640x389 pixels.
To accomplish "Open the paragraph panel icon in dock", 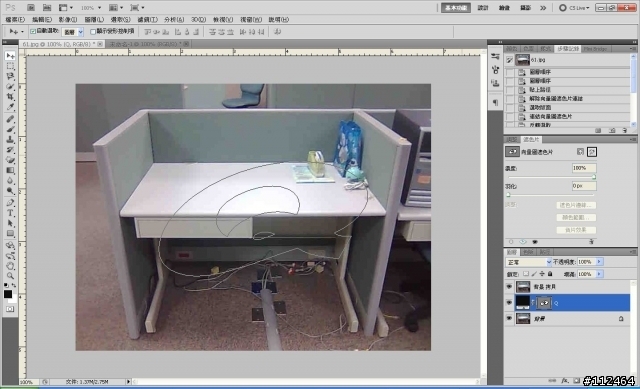I will pos(495,102).
